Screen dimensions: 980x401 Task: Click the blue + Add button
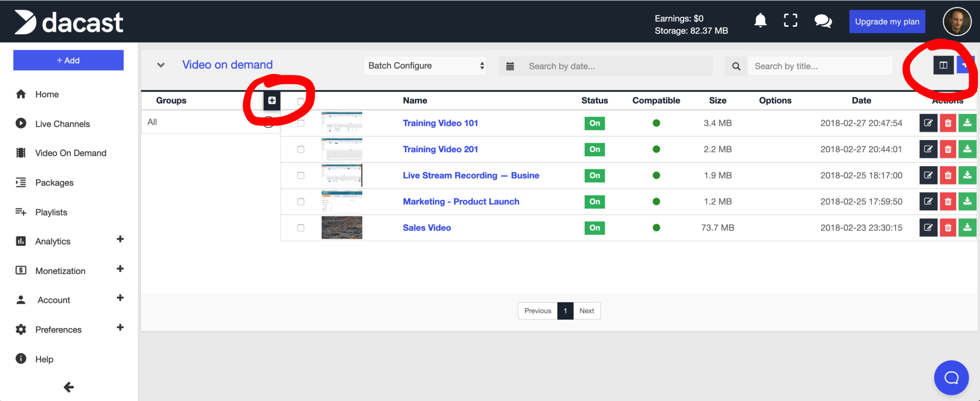tap(68, 60)
